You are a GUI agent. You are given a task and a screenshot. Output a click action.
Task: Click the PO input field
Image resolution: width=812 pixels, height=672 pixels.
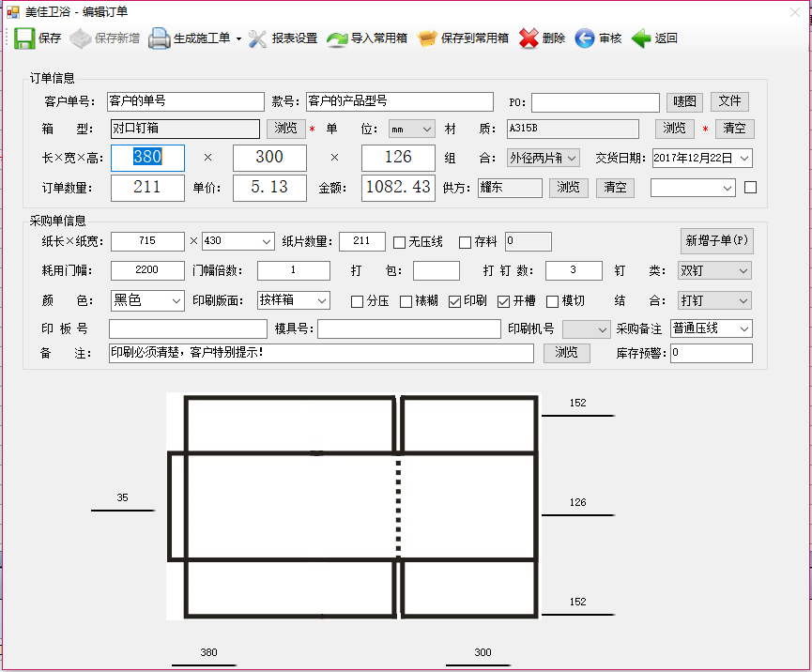(x=595, y=102)
